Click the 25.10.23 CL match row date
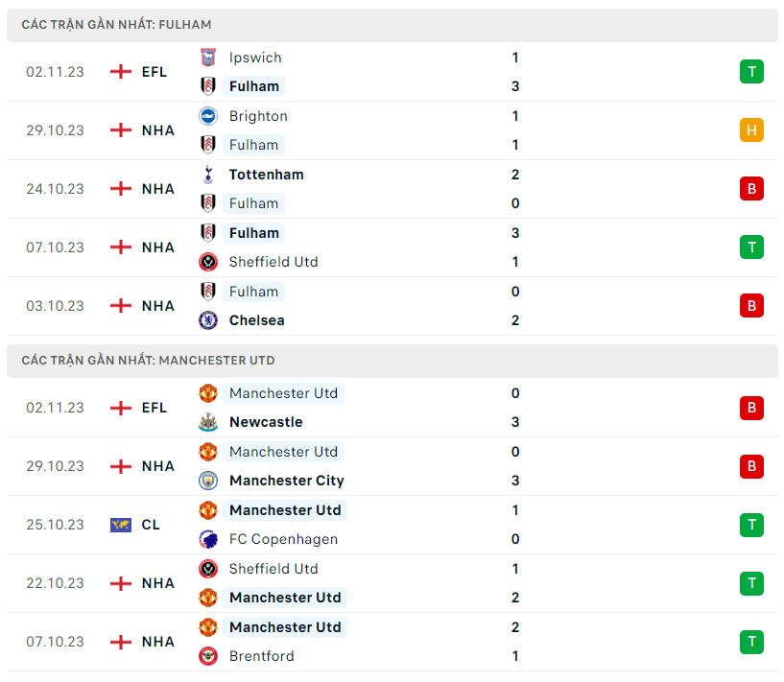 pyautogui.click(x=55, y=525)
